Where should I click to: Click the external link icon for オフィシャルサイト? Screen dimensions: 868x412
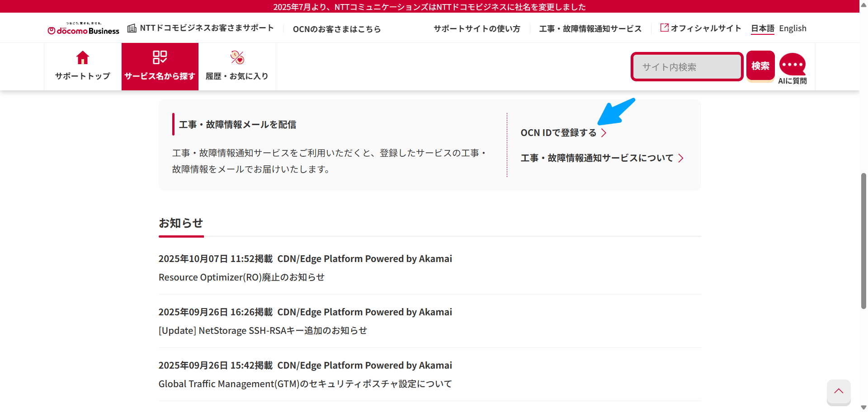click(x=664, y=28)
